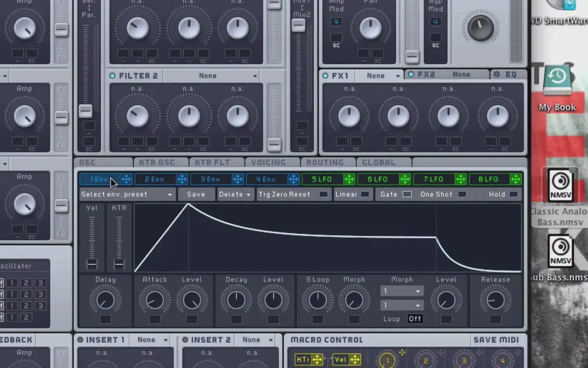The width and height of the screenshot is (588, 368).
Task: Click the 7 LFO green assign cross icon
Action: (x=460, y=179)
